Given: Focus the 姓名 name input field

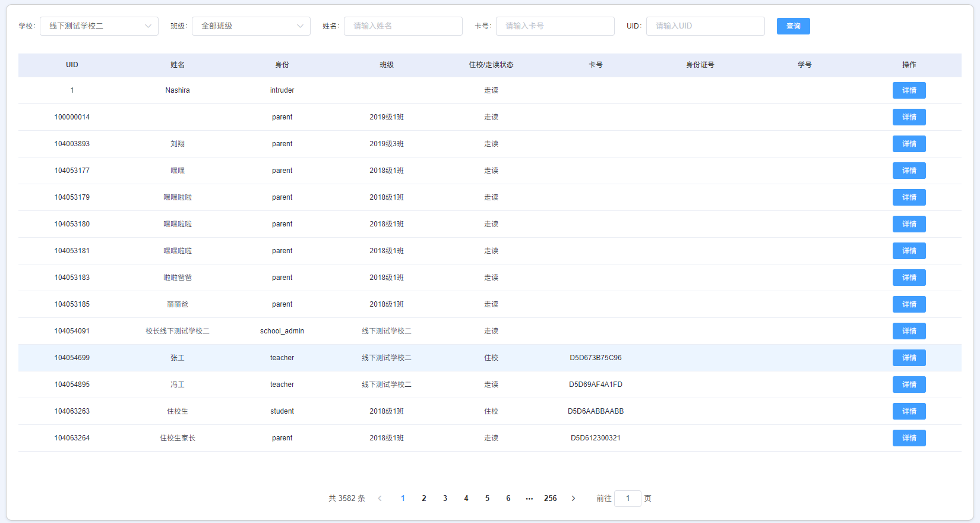Looking at the screenshot, I should (403, 26).
